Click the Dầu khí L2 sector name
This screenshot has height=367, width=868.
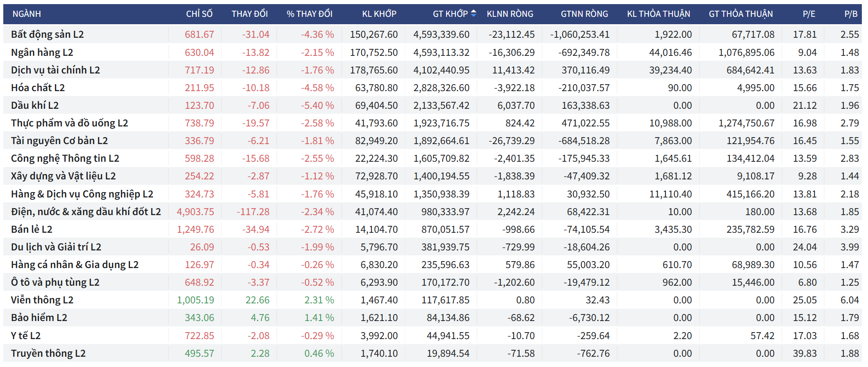pyautogui.click(x=35, y=106)
